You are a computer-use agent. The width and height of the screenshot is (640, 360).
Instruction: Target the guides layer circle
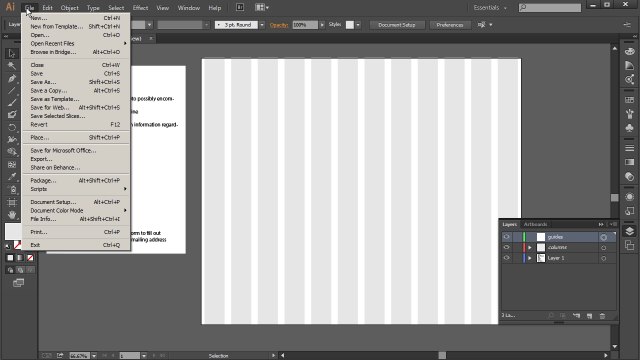604,237
